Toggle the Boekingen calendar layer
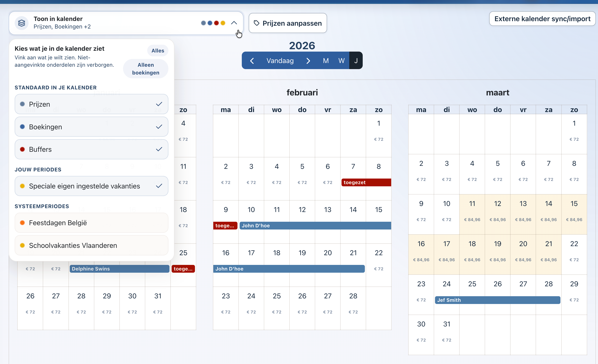 [92, 127]
